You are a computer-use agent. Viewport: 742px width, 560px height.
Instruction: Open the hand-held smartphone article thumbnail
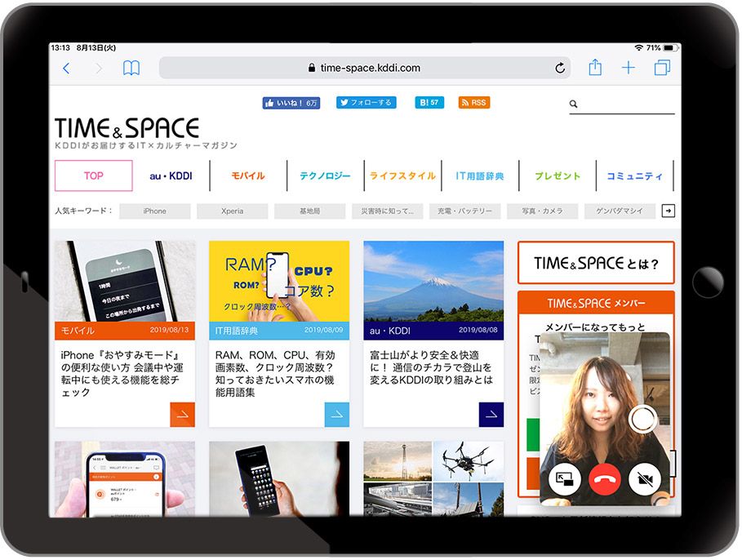click(x=279, y=479)
